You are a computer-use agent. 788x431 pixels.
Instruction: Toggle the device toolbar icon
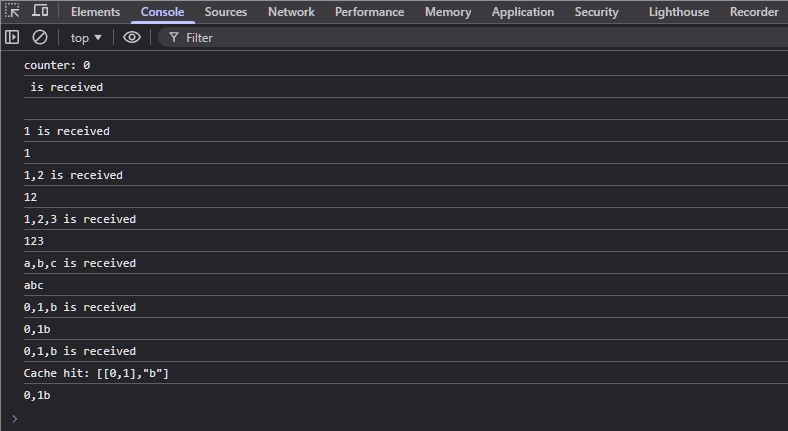pos(40,11)
